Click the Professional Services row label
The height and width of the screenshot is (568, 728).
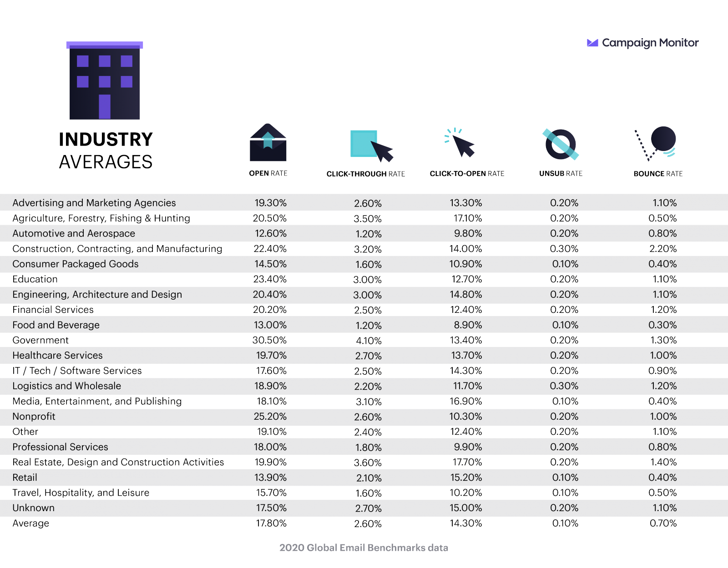coord(60,447)
